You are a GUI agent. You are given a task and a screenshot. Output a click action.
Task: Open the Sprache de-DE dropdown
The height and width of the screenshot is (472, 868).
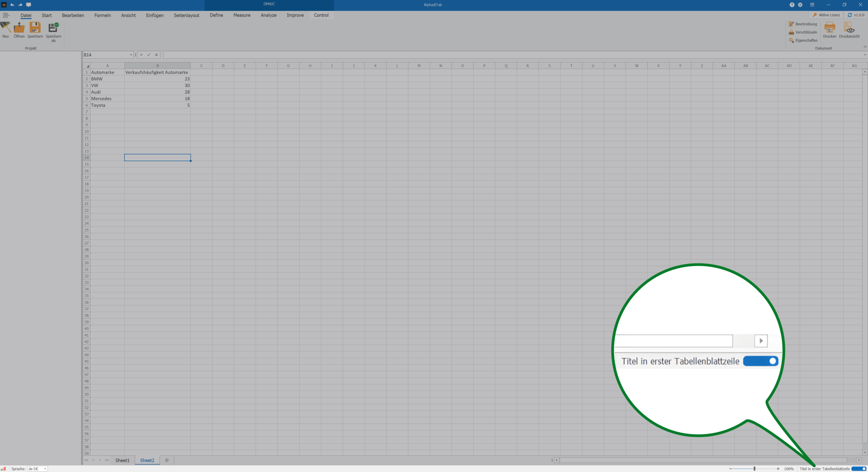[45, 469]
